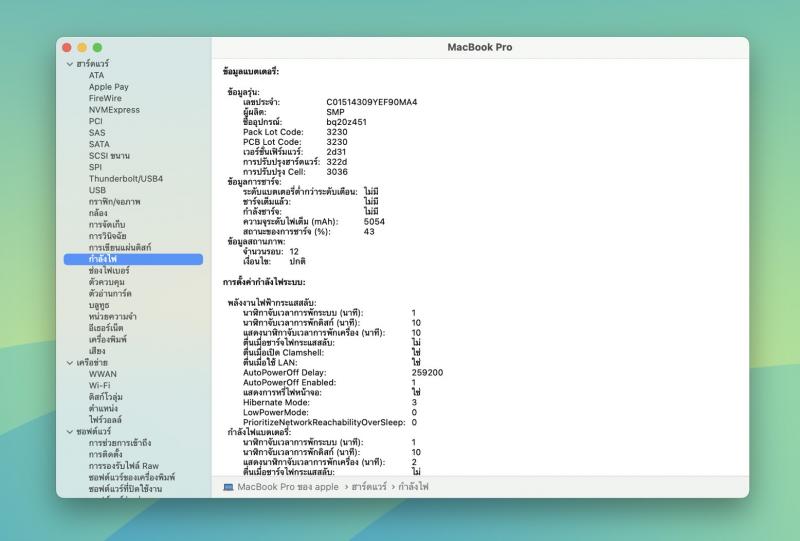Click ฮาร์ดแวร์ breadcrumb in path bar
The image size is (800, 541).
click(369, 487)
